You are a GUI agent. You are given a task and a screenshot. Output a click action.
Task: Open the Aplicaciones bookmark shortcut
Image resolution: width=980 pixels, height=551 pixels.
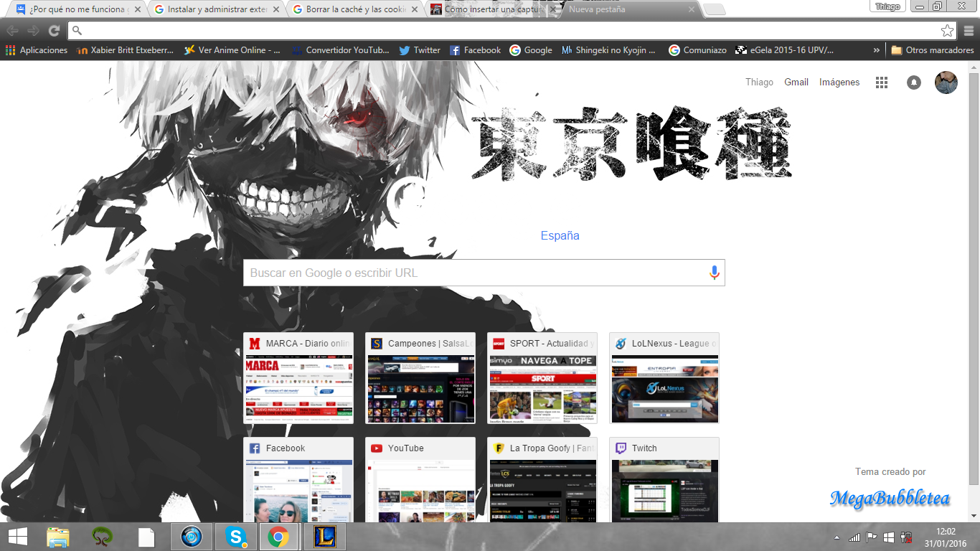[37, 50]
